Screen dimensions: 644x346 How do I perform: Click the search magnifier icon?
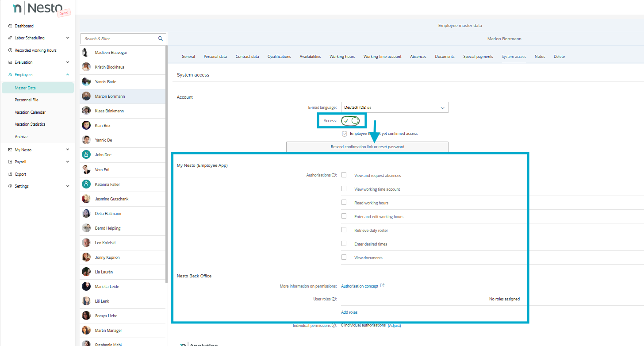point(160,38)
